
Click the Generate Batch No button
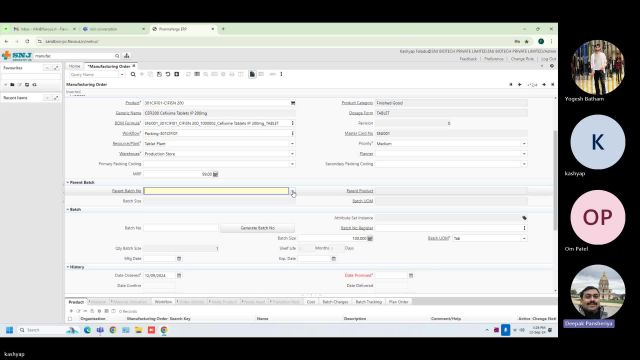tap(258, 228)
